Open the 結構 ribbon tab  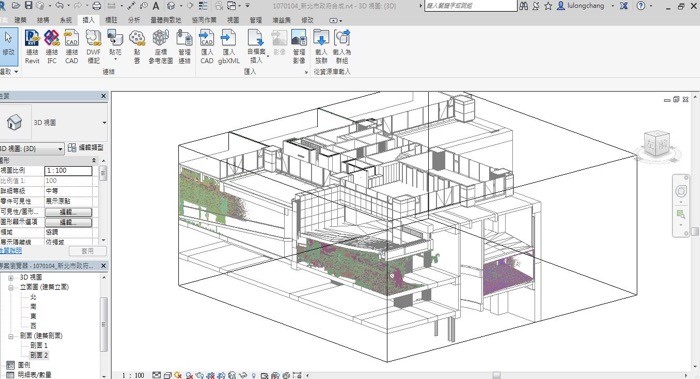coord(43,20)
